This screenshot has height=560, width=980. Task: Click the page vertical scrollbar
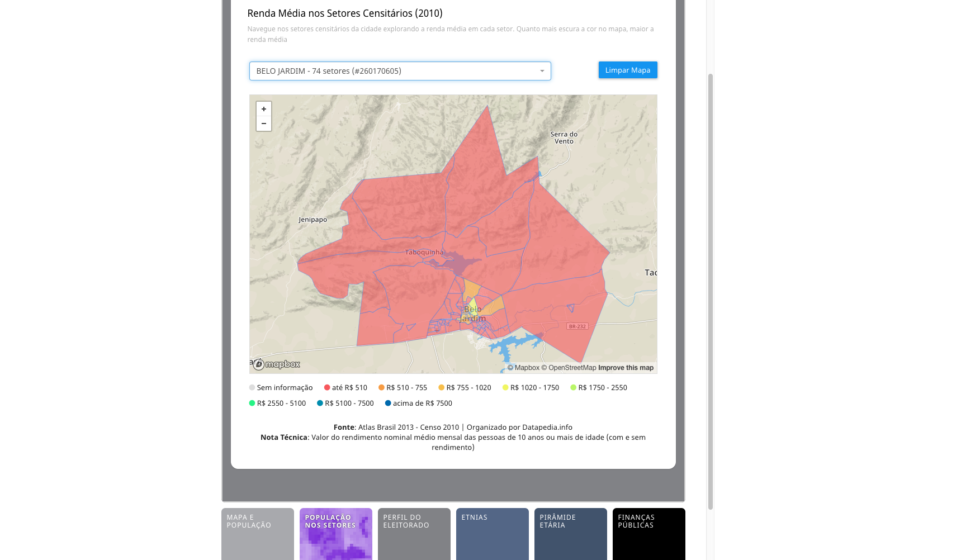pyautogui.click(x=711, y=291)
